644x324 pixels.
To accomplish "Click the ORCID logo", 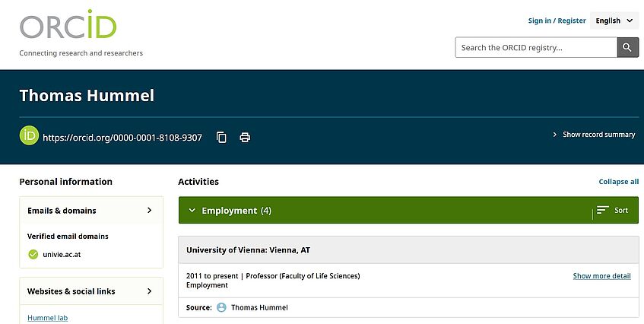I will [x=68, y=26].
